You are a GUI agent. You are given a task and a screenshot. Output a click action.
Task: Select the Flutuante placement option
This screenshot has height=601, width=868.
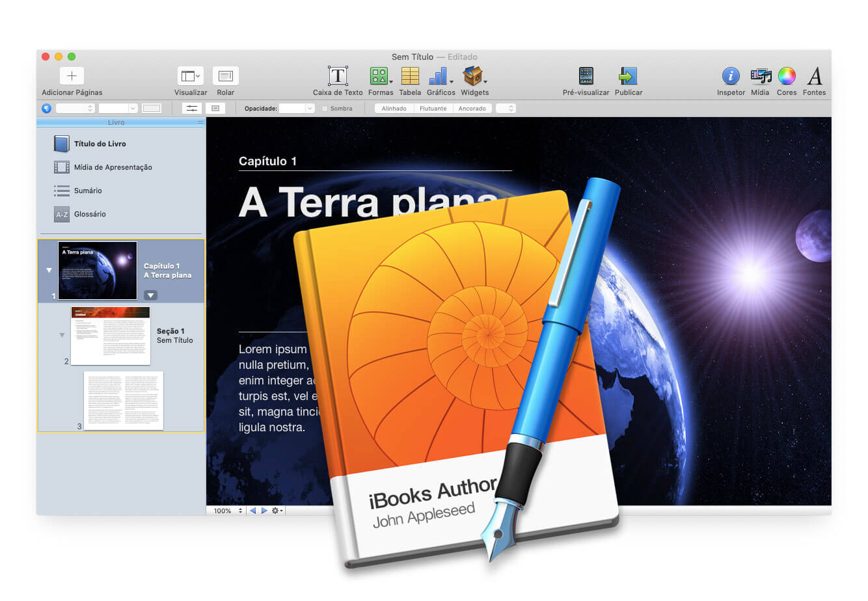(x=433, y=109)
